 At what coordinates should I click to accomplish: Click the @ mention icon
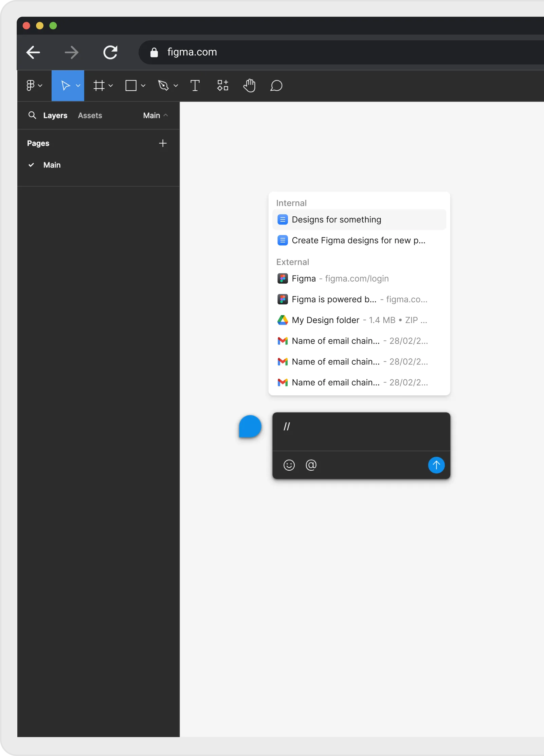tap(311, 465)
